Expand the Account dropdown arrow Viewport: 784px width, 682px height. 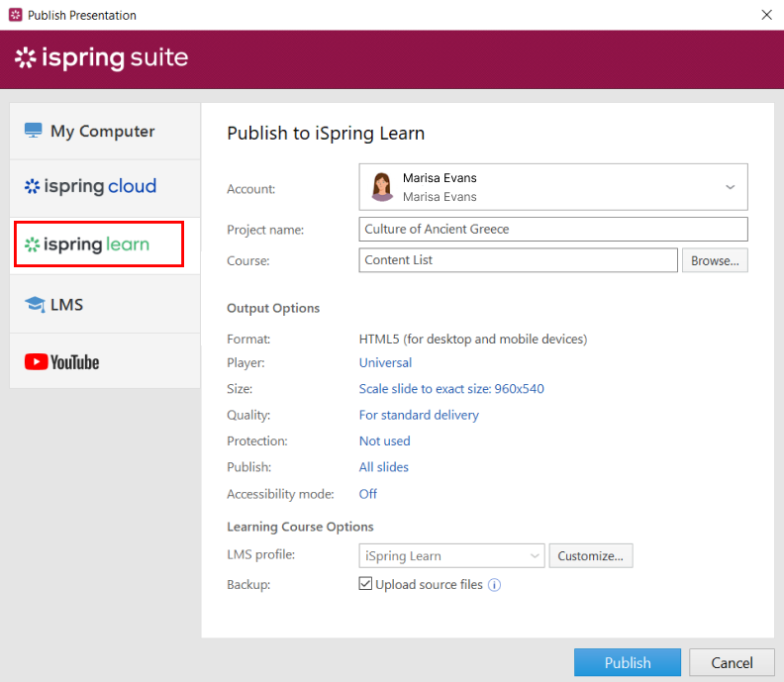click(x=730, y=187)
